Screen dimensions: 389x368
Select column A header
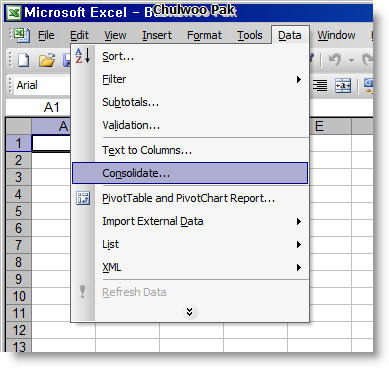51,126
